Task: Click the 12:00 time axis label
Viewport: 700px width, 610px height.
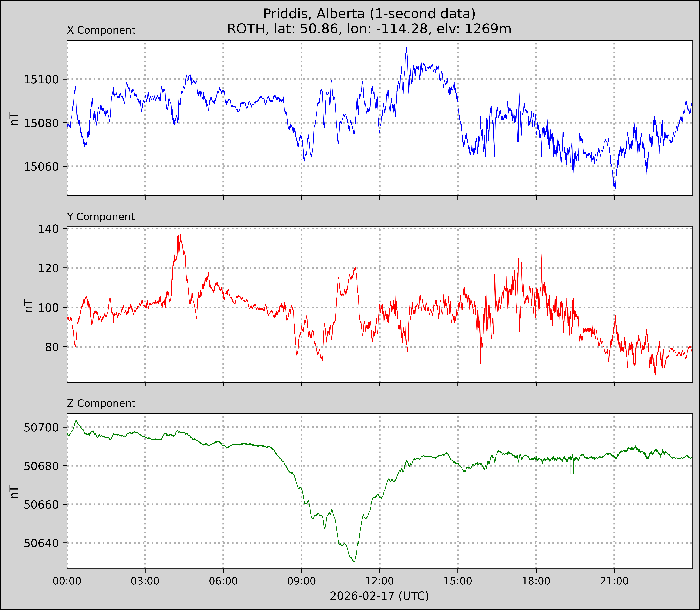Action: point(380,581)
